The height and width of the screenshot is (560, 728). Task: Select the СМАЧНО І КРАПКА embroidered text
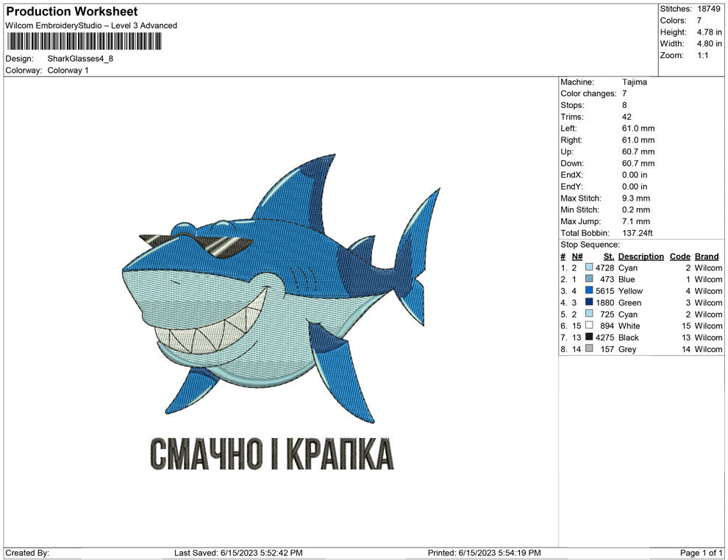click(x=271, y=453)
